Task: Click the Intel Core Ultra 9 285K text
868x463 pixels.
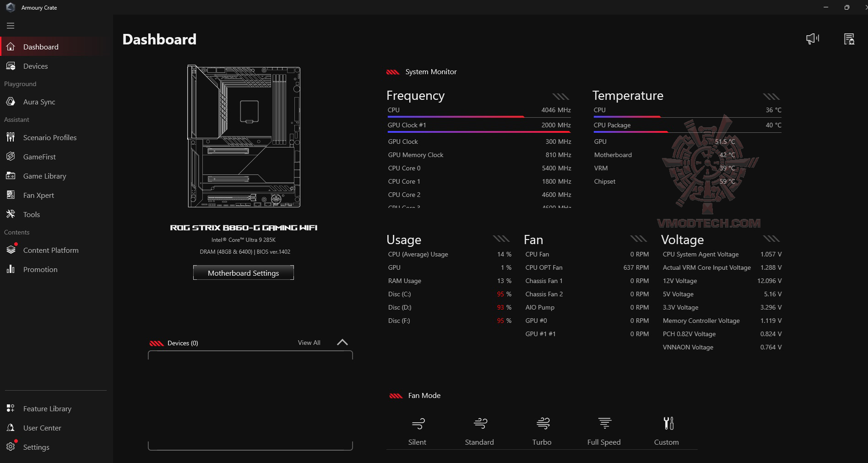Action: point(244,240)
